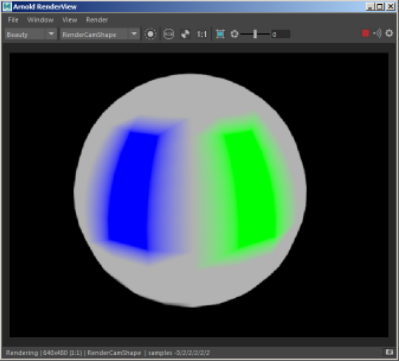399x362 pixels.
Task: Click the checkered alpha channel icon
Action: [x=185, y=34]
